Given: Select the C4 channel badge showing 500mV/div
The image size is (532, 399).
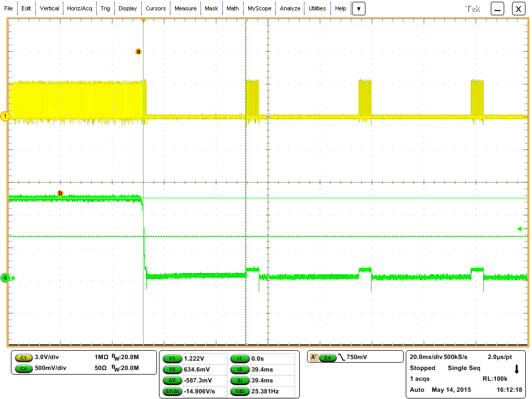Looking at the screenshot, I should click(x=24, y=369).
